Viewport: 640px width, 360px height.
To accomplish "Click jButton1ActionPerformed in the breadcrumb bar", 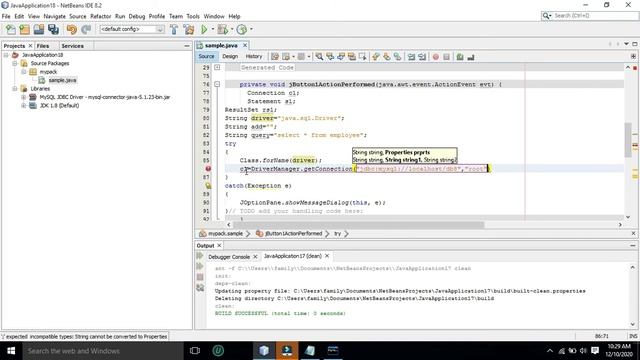I will click(293, 233).
